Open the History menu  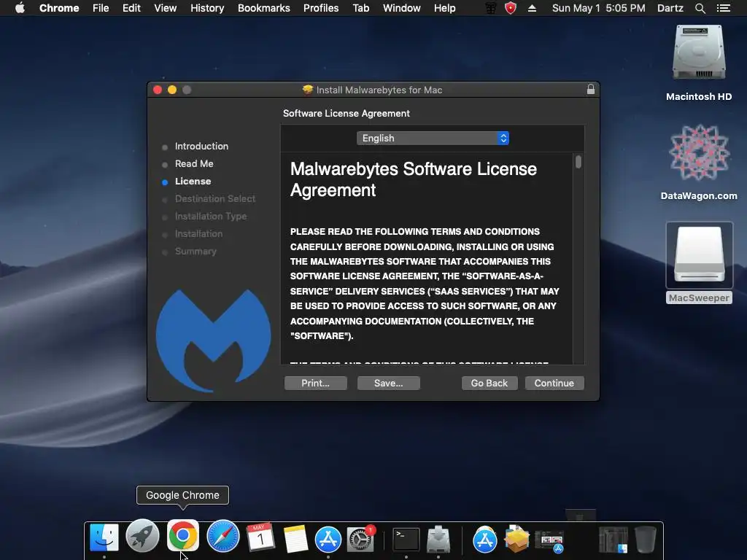point(207,8)
